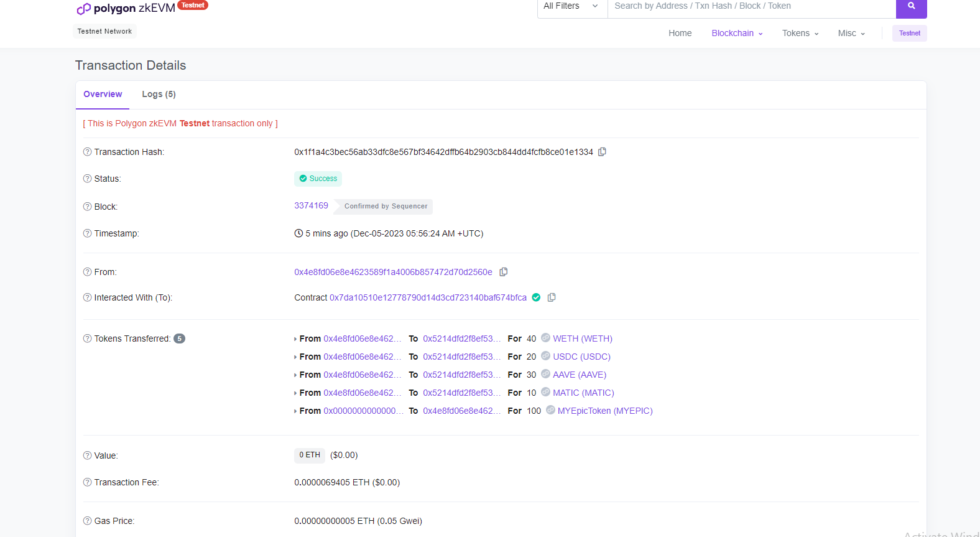This screenshot has width=980, height=537.
Task: Click the MATIC token icon
Action: coord(545,392)
